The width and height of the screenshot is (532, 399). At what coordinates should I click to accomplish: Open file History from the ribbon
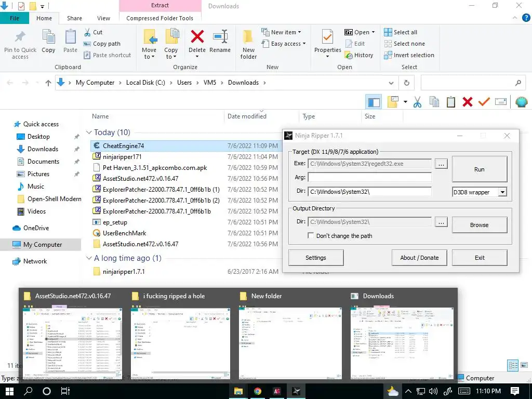359,55
